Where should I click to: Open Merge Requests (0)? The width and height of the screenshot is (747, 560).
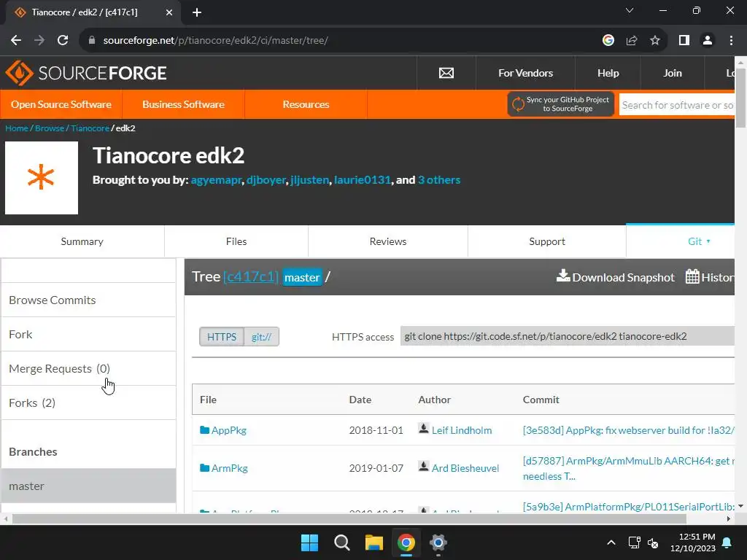point(88,368)
